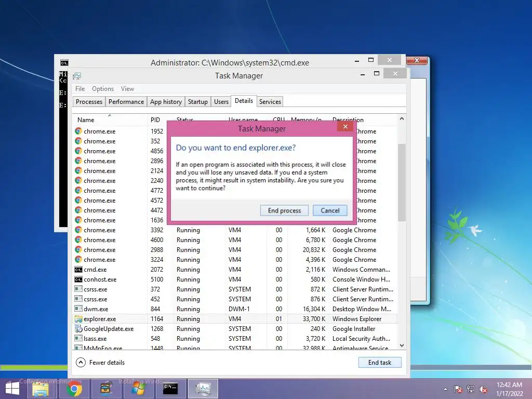Click the End task button
The height and width of the screenshot is (399, 532).
coord(380,362)
